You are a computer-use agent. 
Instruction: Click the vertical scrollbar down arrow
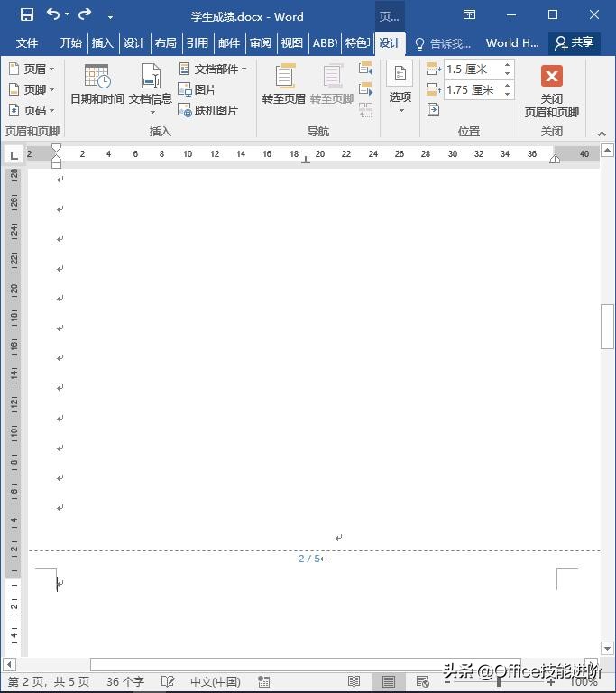(x=607, y=649)
